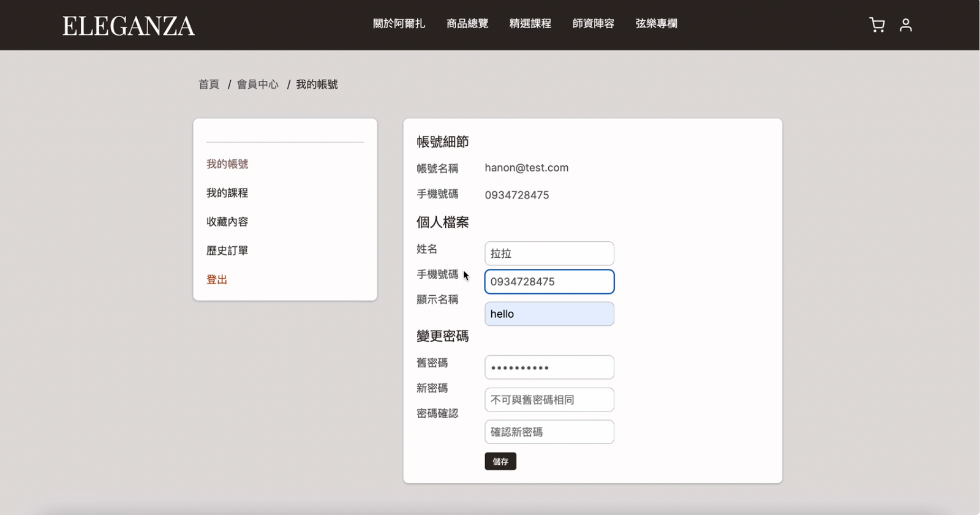
Task: Open the user account icon
Action: (x=906, y=25)
